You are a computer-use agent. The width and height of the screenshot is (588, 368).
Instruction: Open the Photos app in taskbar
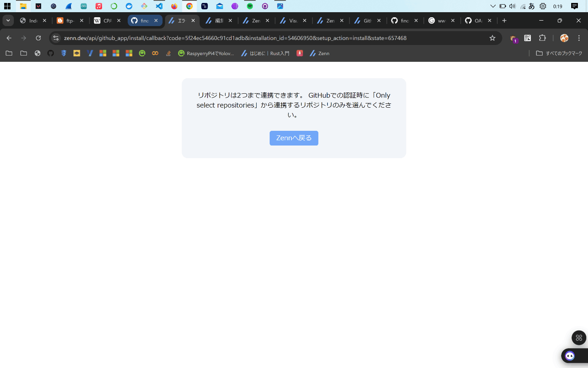[280, 6]
